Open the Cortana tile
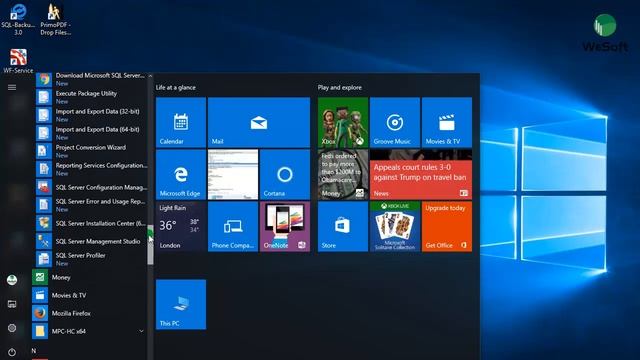Viewport: 640px width, 360px height. pyautogui.click(x=285, y=174)
